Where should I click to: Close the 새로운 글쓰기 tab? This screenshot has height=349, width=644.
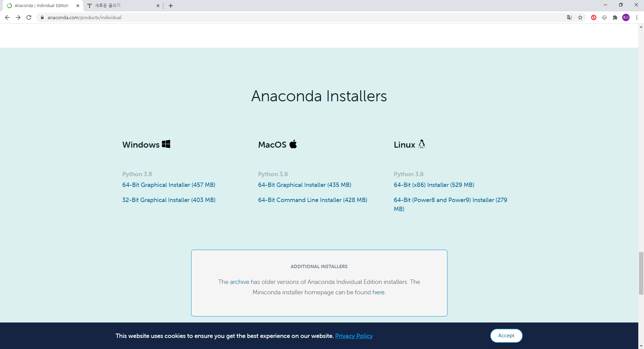click(x=158, y=6)
